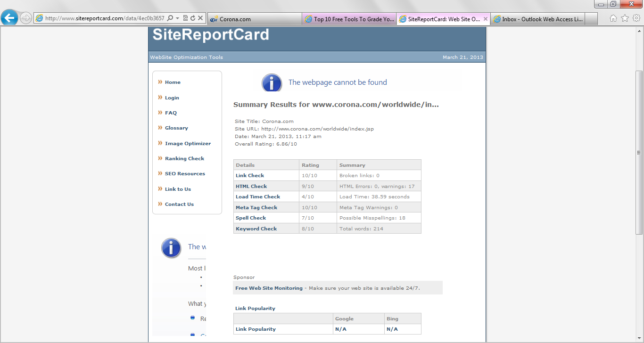Click the SiteReportCard header logo
The image size is (644, 343).
211,34
